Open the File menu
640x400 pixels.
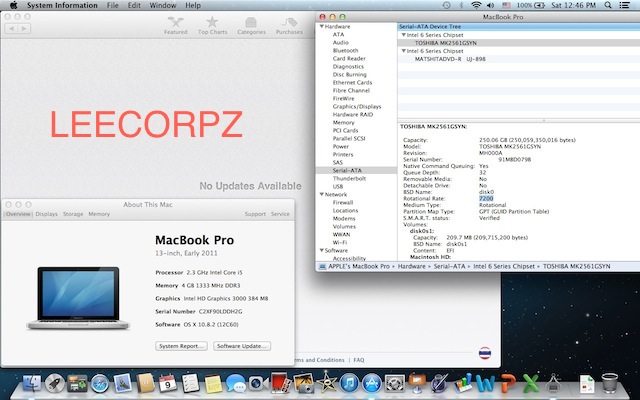tap(112, 5)
